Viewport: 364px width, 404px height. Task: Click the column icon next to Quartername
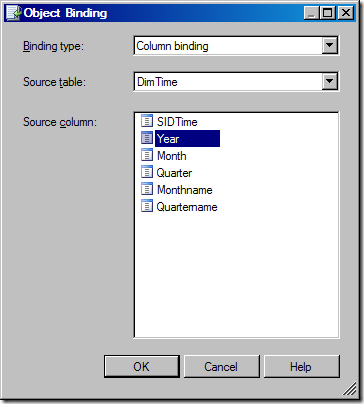point(147,206)
